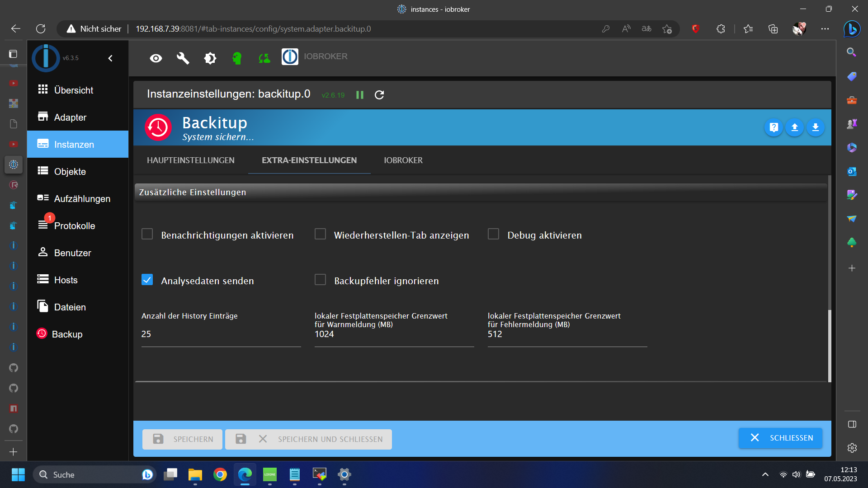Image resolution: width=868 pixels, height=488 pixels.
Task: Click the upload configuration arrow icon
Action: (x=794, y=127)
